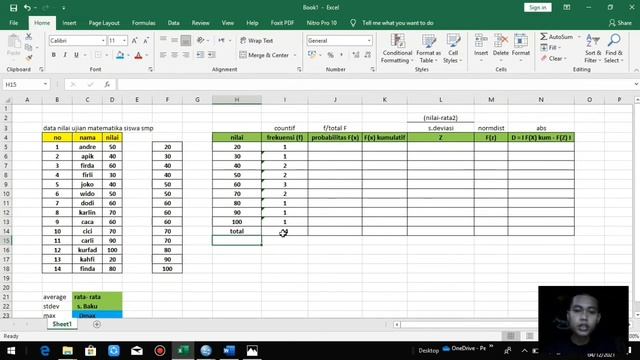This screenshot has height=360, width=640.
Task: Switch to the View tab
Action: pyautogui.click(x=228, y=23)
